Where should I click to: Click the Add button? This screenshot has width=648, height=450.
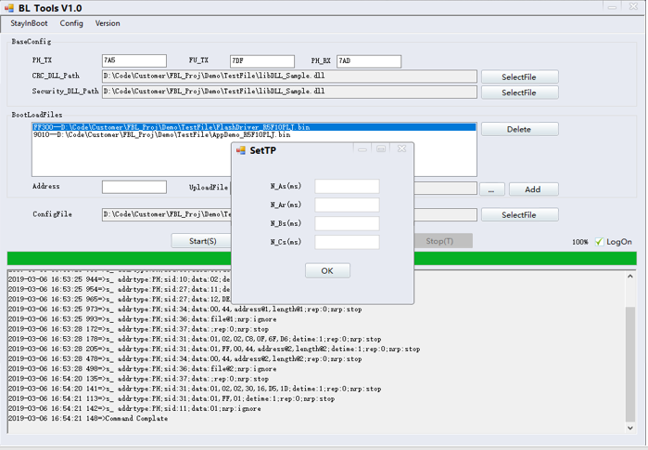(533, 189)
